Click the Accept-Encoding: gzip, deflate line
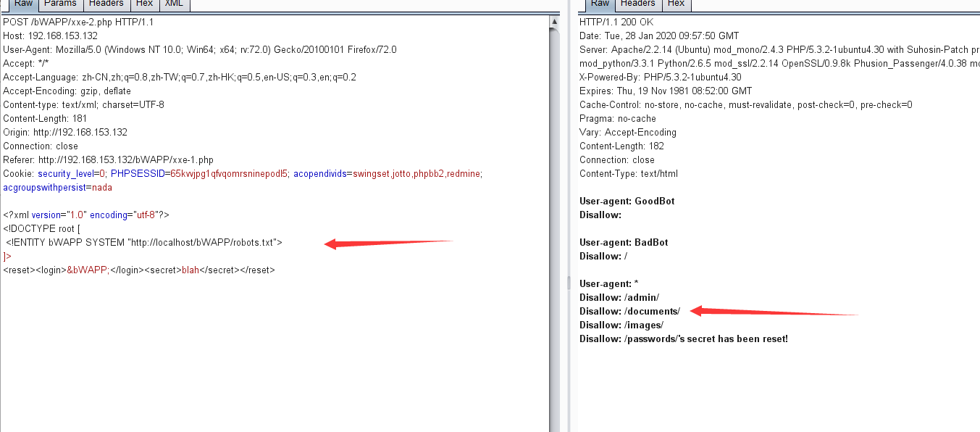Screen dimensions: 980x432 (67, 91)
